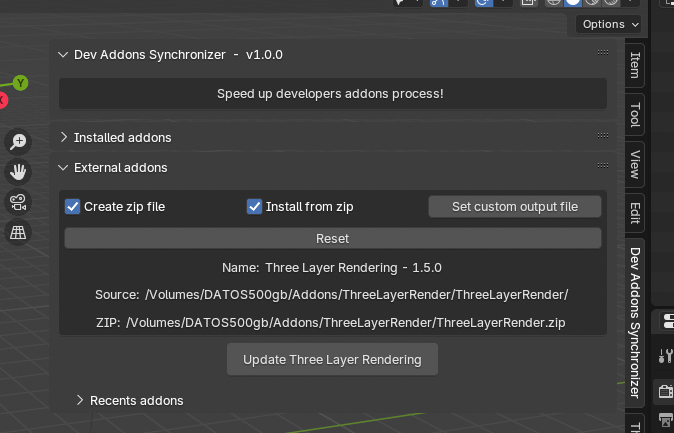The image size is (674, 433).
Task: Click the zoom magnifier viewport icon
Action: click(18, 141)
